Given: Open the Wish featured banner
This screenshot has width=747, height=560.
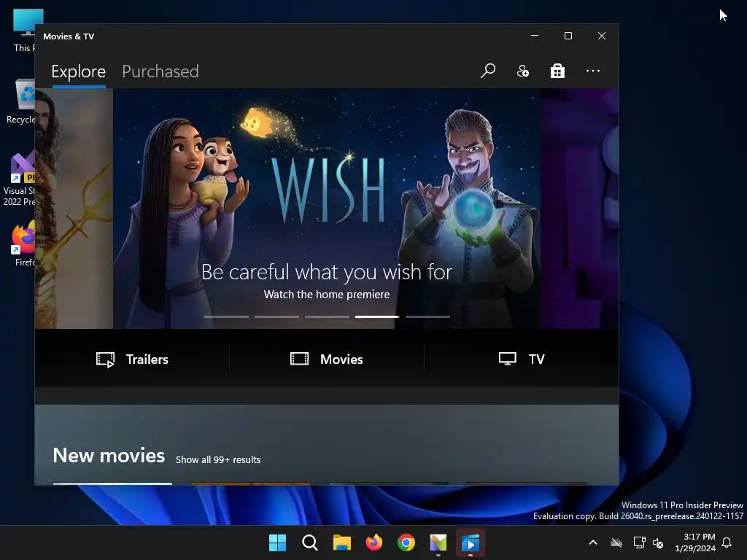Looking at the screenshot, I should [x=326, y=208].
